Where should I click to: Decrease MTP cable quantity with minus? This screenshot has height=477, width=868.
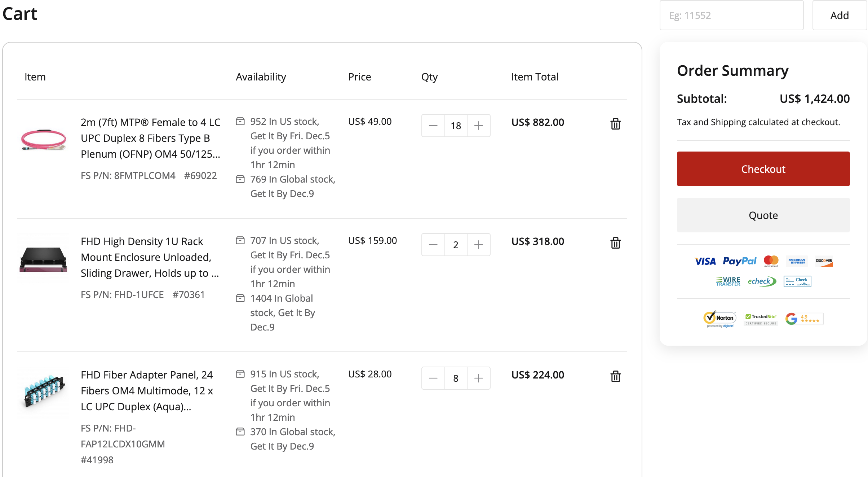[x=433, y=126]
